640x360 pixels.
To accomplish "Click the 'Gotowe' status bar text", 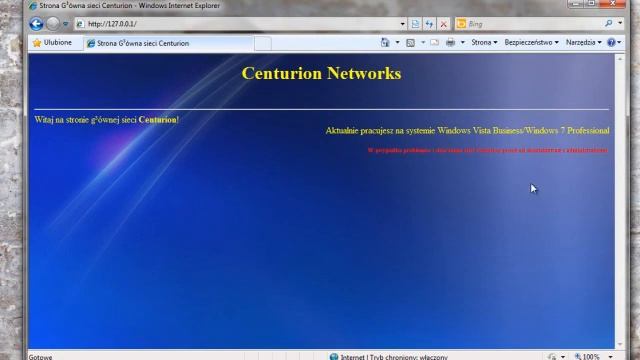I will (40, 357).
